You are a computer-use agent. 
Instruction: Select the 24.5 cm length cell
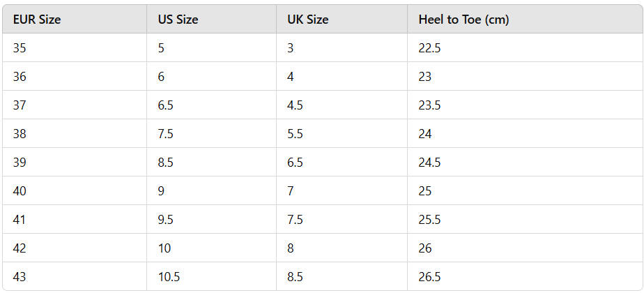[x=429, y=163]
